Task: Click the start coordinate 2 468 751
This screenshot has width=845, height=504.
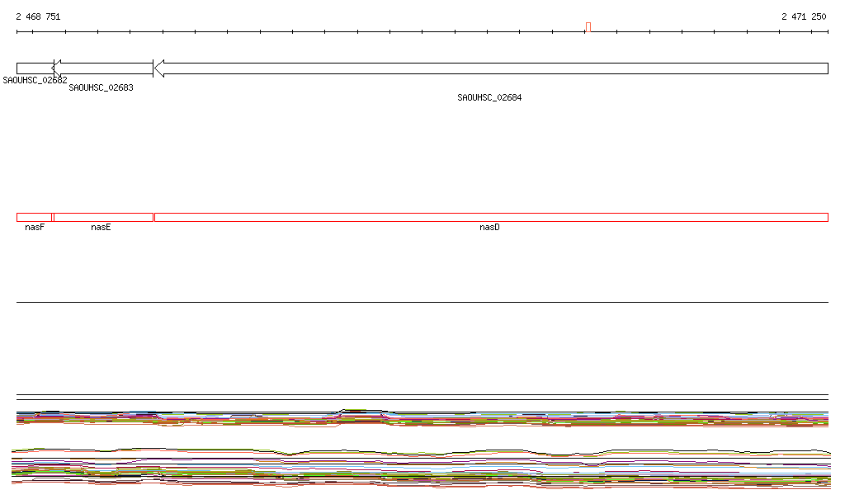Action: click(x=38, y=16)
